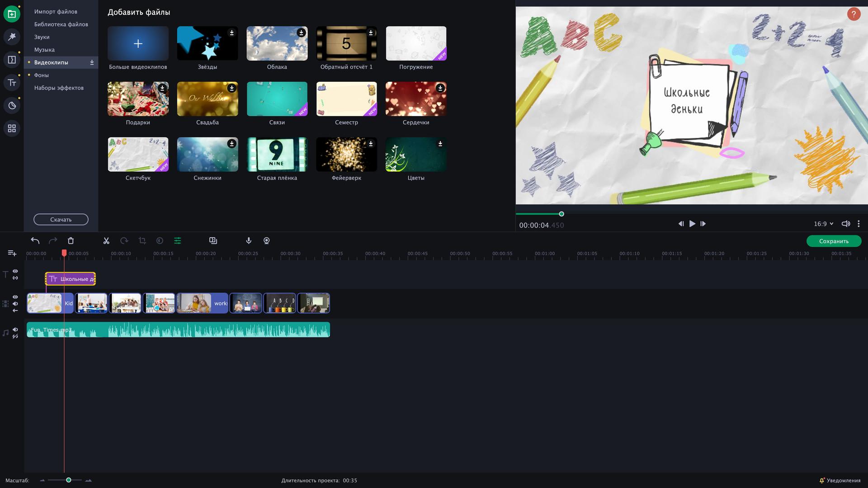Open webcam capture from the toolbar
The image size is (868, 488).
coord(266,241)
